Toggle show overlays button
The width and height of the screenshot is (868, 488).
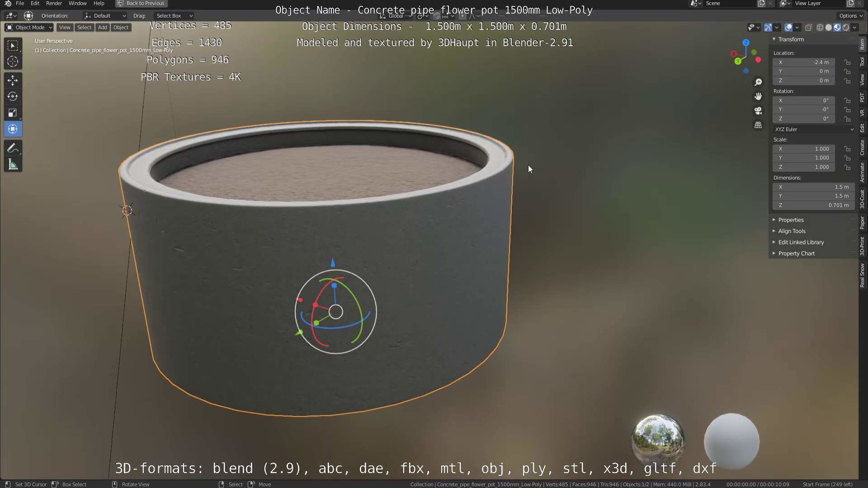788,28
